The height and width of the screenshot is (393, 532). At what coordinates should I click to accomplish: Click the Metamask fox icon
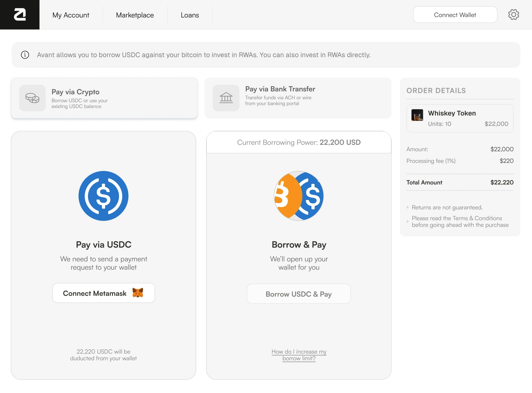point(138,293)
